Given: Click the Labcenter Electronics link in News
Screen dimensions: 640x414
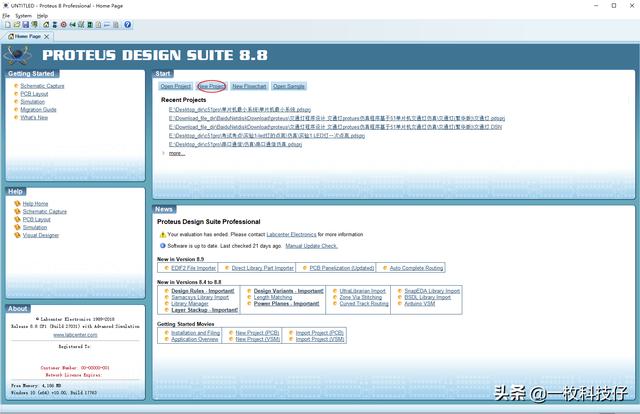Looking at the screenshot, I should [291, 234].
